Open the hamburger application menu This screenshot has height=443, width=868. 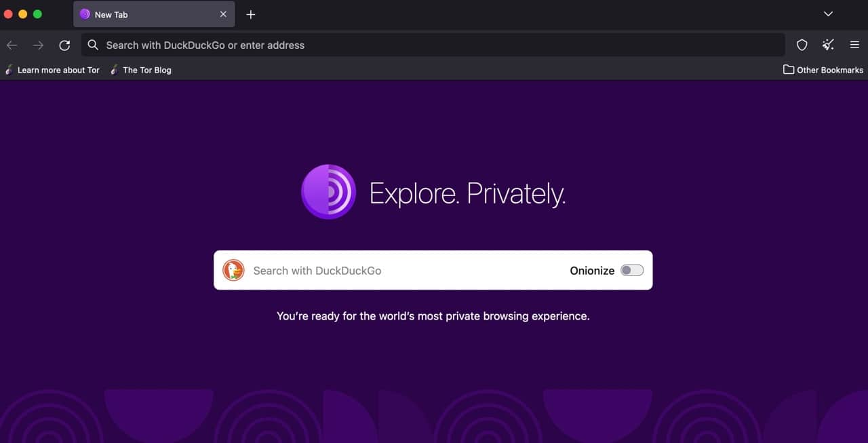854,45
